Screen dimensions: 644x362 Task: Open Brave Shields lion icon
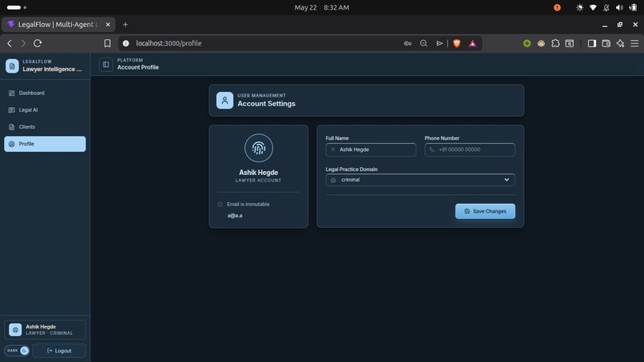[x=457, y=43]
